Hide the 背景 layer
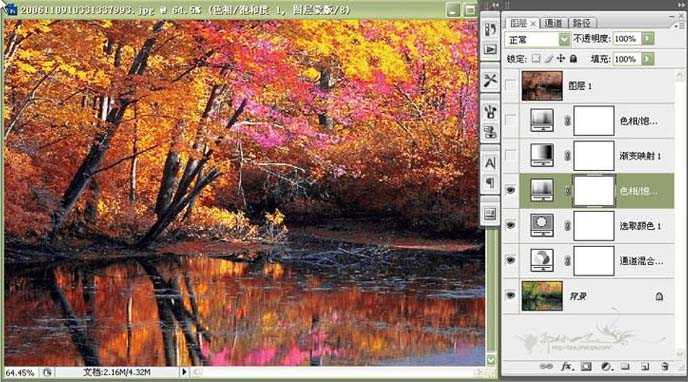 [x=511, y=296]
